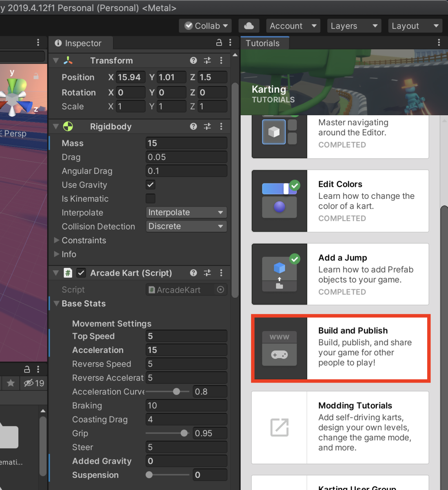Click the Position X field

click(131, 77)
